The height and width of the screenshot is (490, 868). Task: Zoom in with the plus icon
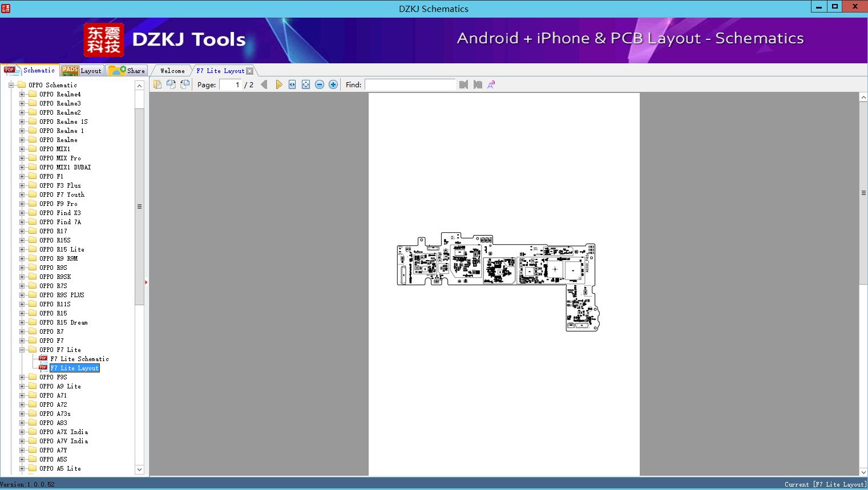333,84
